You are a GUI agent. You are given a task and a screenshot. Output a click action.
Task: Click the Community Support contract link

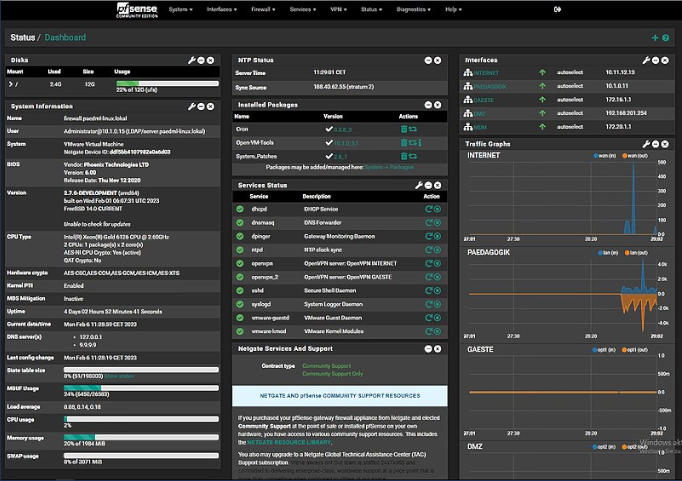point(327,366)
